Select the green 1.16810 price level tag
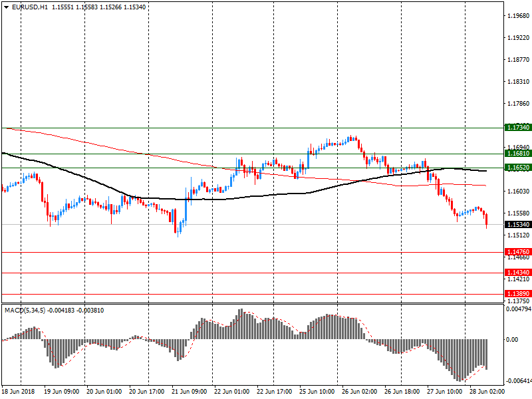 coord(517,154)
